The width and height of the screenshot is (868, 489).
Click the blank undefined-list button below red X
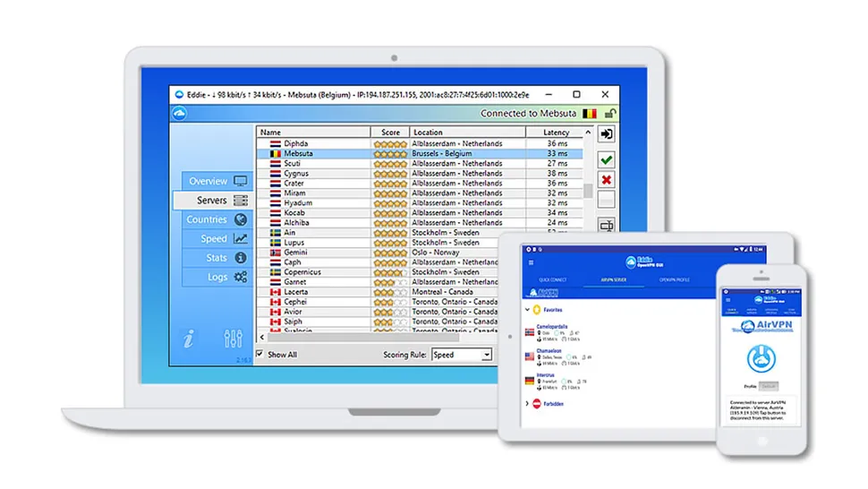tap(606, 200)
